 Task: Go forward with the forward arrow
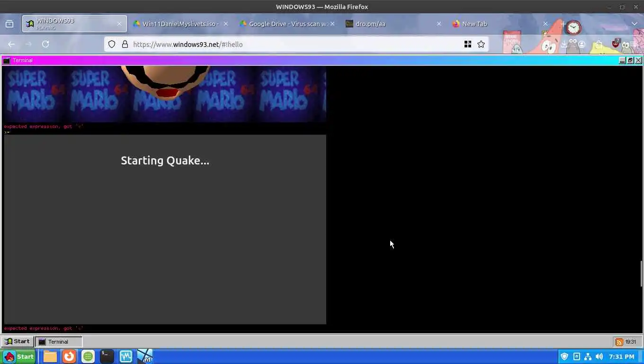28,44
